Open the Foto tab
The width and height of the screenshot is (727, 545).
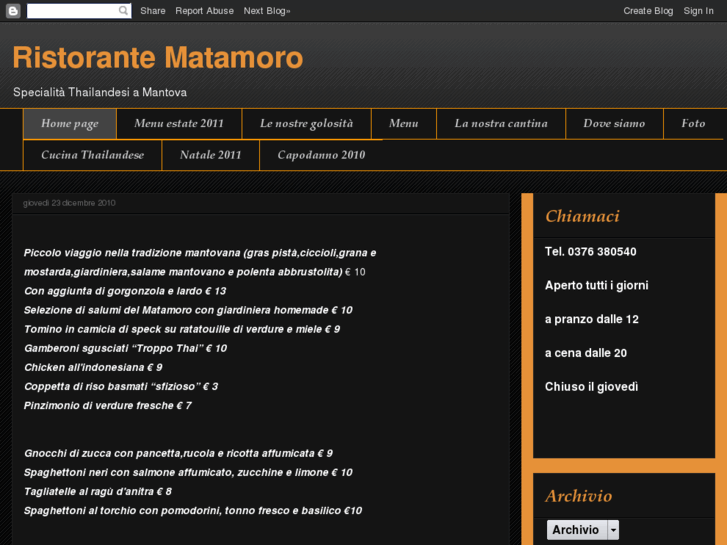tap(693, 124)
